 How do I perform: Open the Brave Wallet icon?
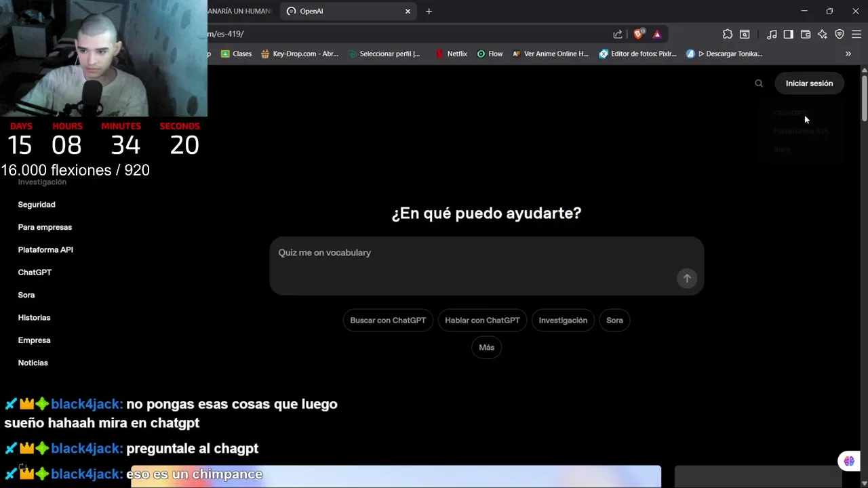806,34
